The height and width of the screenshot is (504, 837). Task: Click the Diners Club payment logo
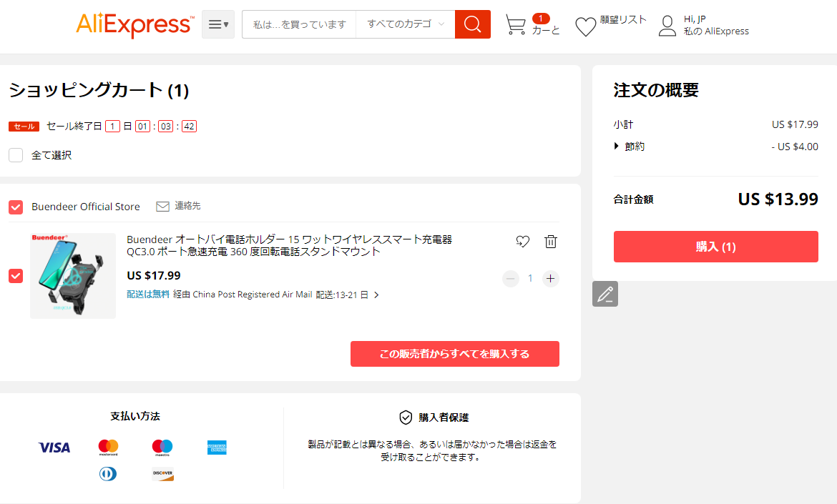(x=108, y=473)
